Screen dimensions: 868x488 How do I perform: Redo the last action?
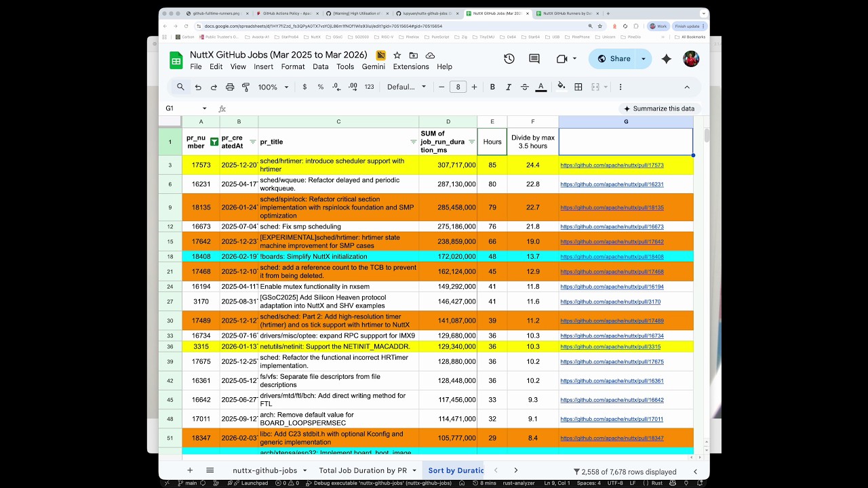pos(214,87)
